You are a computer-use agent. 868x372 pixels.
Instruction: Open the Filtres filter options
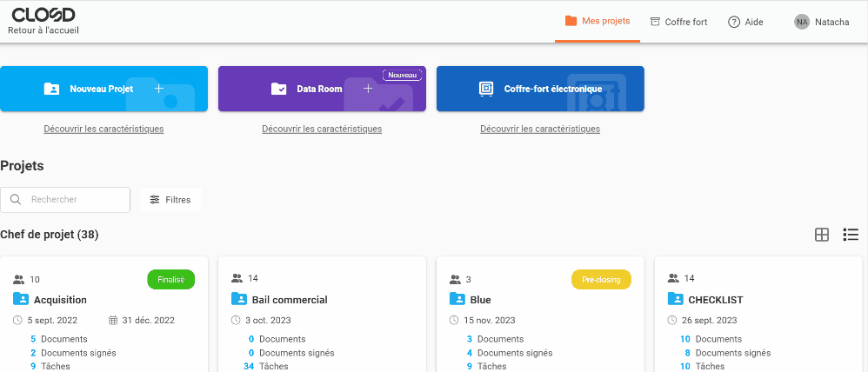pyautogui.click(x=170, y=200)
